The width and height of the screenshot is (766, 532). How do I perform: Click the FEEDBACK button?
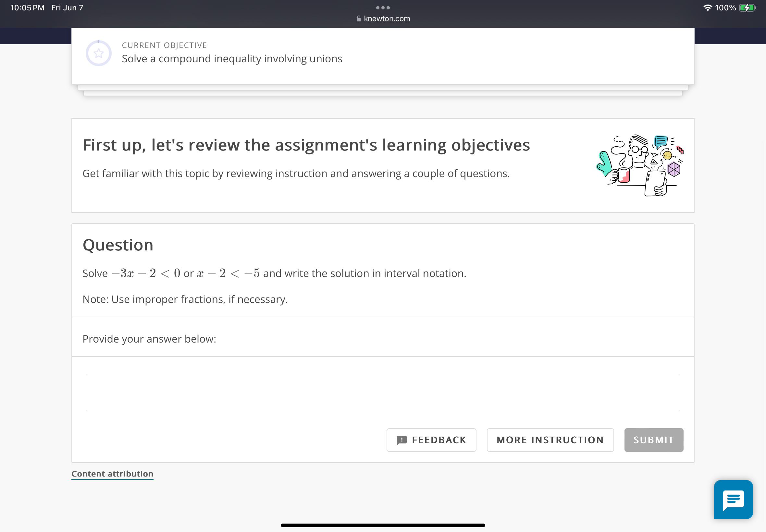(x=431, y=440)
